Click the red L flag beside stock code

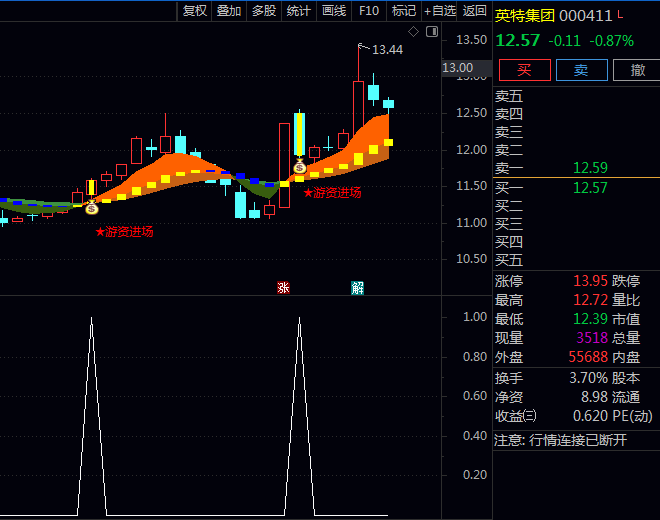pyautogui.click(x=620, y=14)
